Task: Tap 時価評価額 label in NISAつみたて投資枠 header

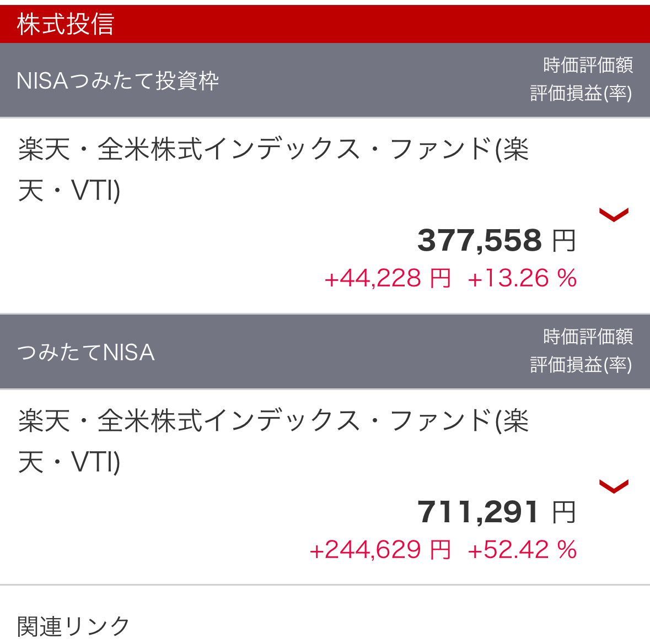Action: point(588,66)
